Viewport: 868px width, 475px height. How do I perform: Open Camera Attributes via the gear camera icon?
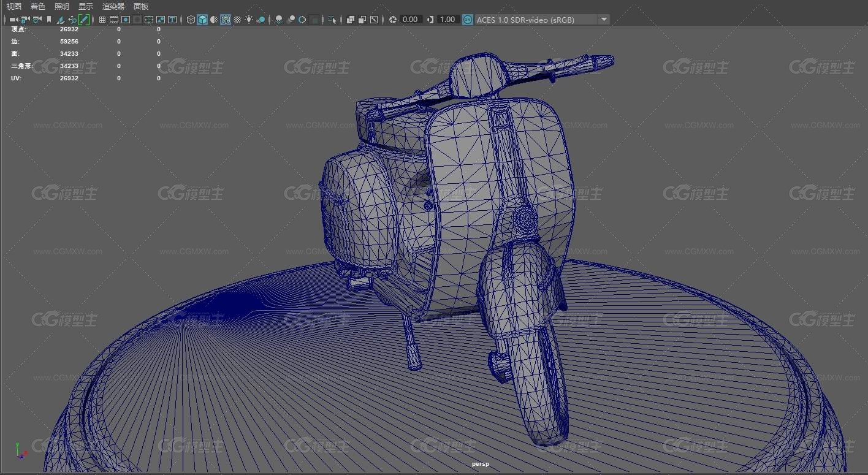[x=37, y=20]
